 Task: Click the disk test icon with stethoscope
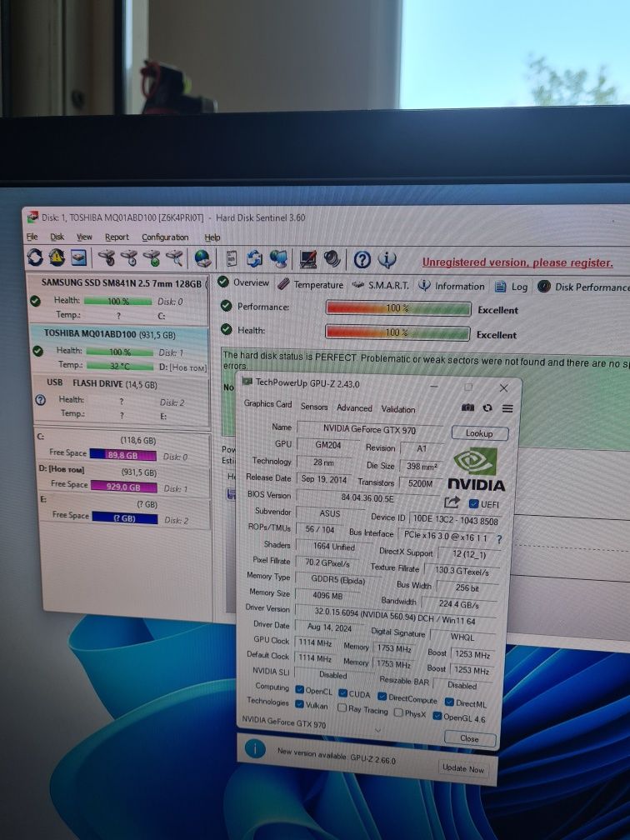[x=107, y=258]
